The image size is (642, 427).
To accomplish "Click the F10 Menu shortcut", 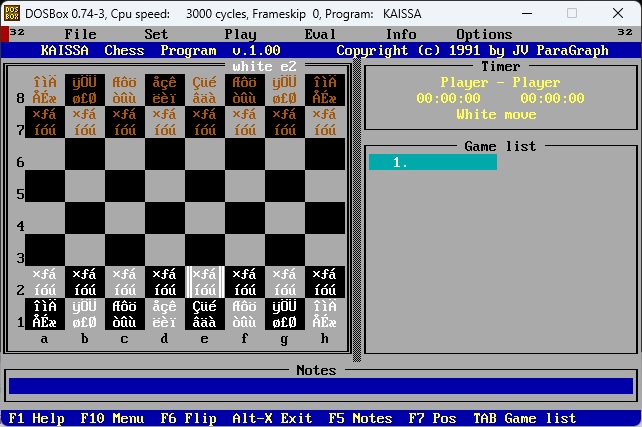I will tap(112, 418).
